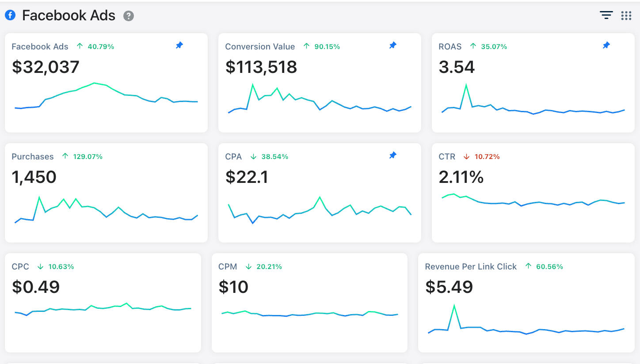640x364 pixels.
Task: Click the Facebook Ads section title
Action: (x=69, y=15)
